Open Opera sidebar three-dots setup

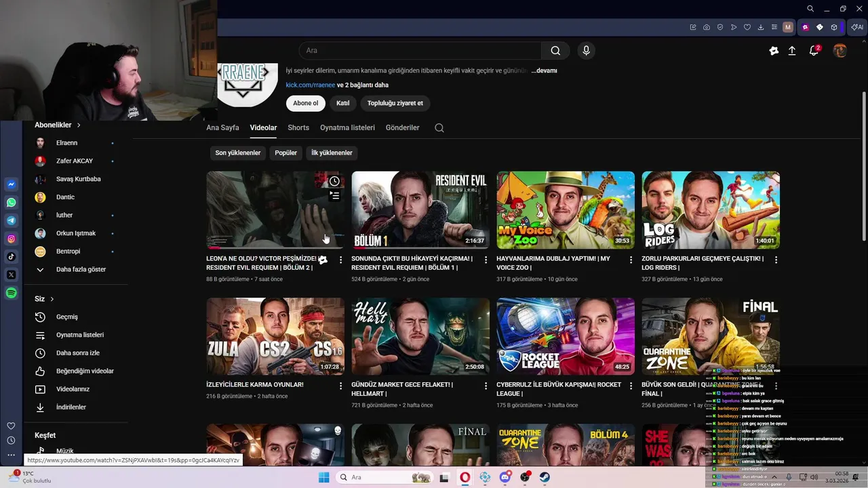coord(11,455)
